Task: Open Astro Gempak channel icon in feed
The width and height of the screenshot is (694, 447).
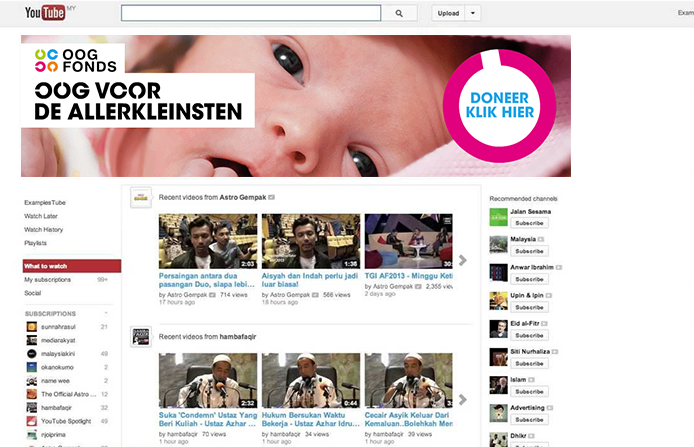Action: 141,197
